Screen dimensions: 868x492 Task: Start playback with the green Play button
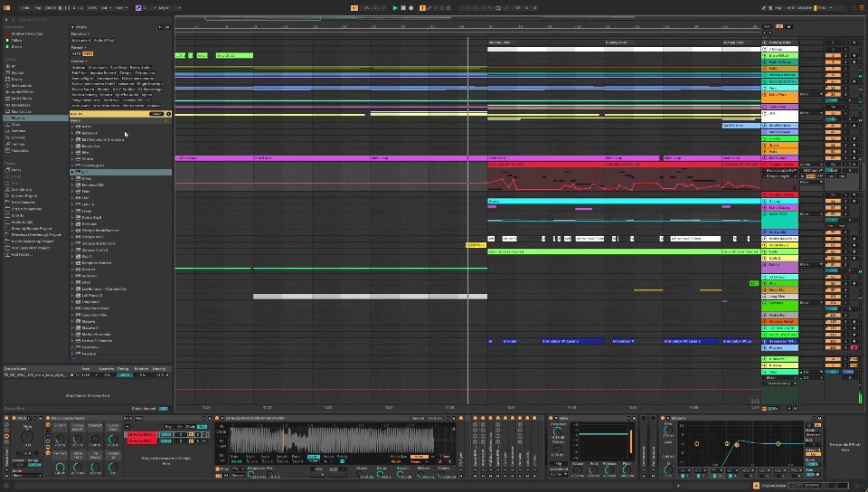[x=395, y=8]
